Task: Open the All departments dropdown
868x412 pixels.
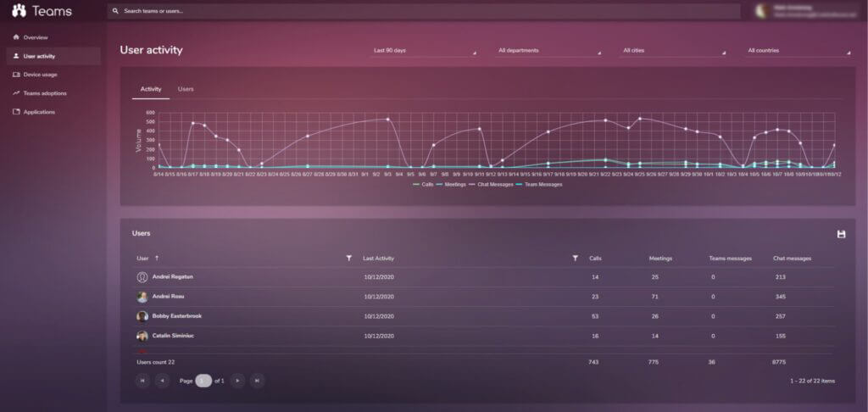Action: 549,51
